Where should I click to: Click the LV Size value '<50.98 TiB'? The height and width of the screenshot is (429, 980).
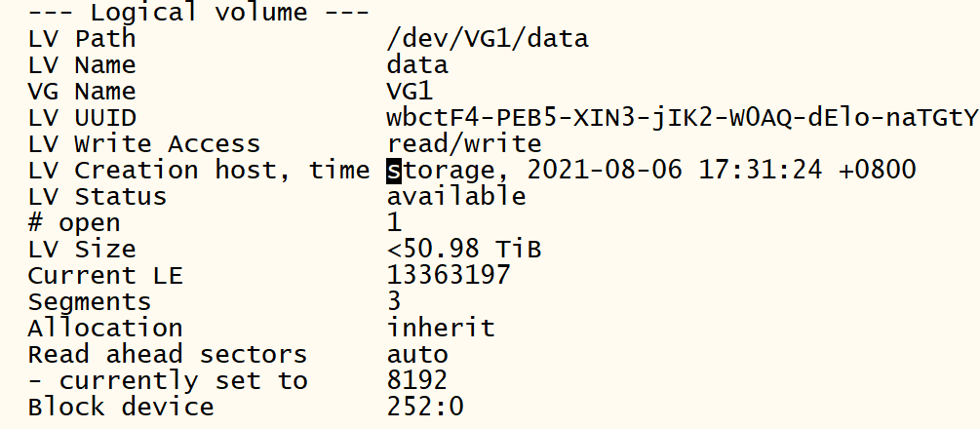tap(464, 250)
